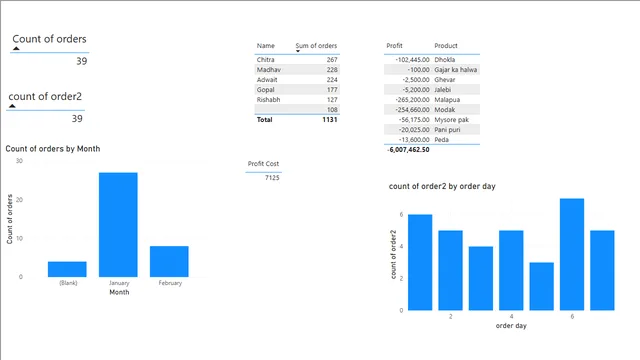The image size is (640, 360).
Task: Click the February axis label
Action: (x=170, y=283)
